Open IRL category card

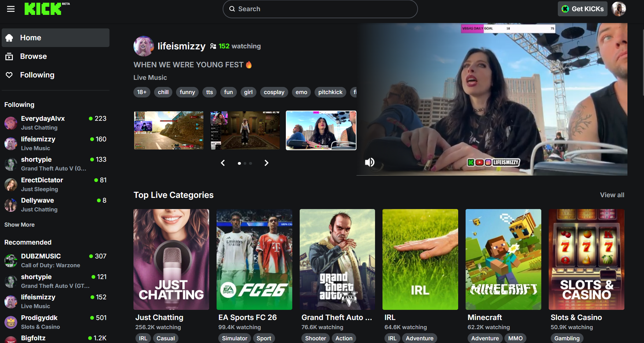click(420, 259)
